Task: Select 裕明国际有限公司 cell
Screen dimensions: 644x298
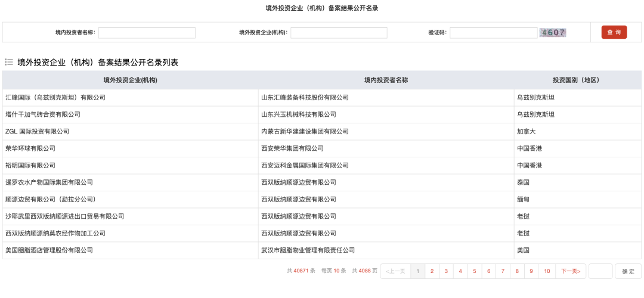Action: pos(130,166)
